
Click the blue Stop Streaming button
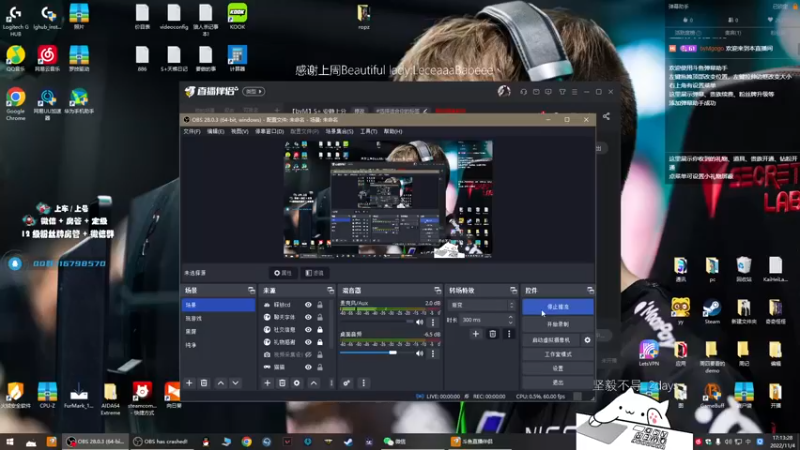pyautogui.click(x=558, y=307)
